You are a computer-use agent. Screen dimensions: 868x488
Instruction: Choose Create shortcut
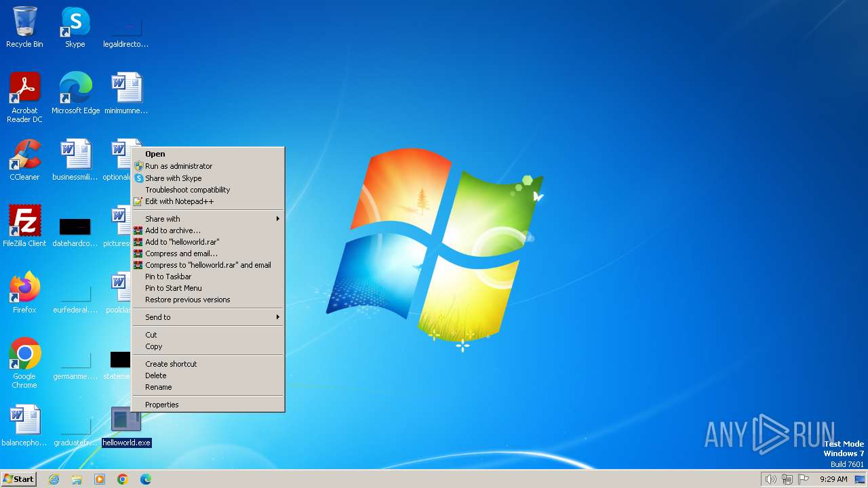pyautogui.click(x=208, y=364)
